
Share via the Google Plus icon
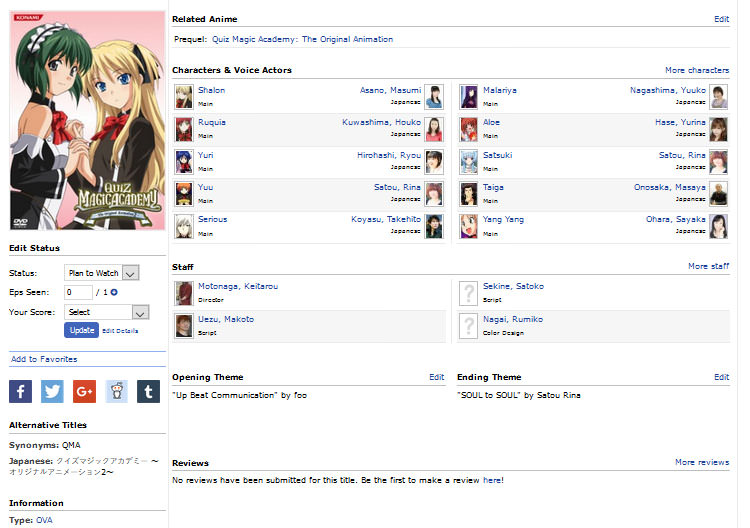pos(84,391)
